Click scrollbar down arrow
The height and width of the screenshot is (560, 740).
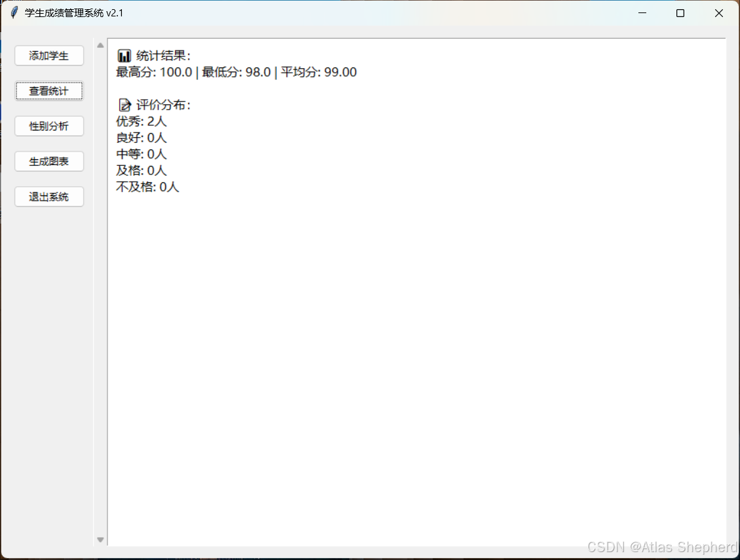point(100,540)
